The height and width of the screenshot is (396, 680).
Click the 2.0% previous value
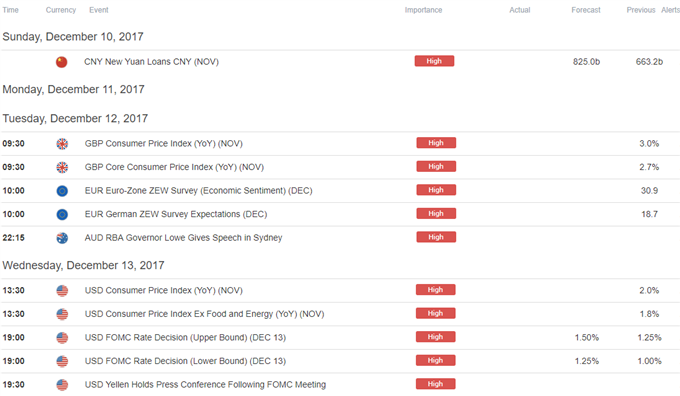[649, 291]
